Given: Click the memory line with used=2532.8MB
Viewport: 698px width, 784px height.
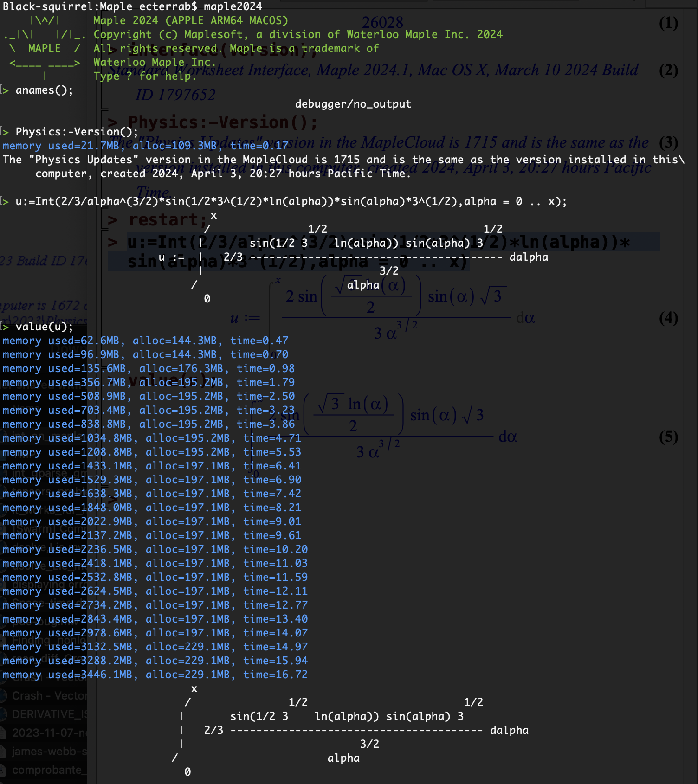Looking at the screenshot, I should click(x=155, y=577).
